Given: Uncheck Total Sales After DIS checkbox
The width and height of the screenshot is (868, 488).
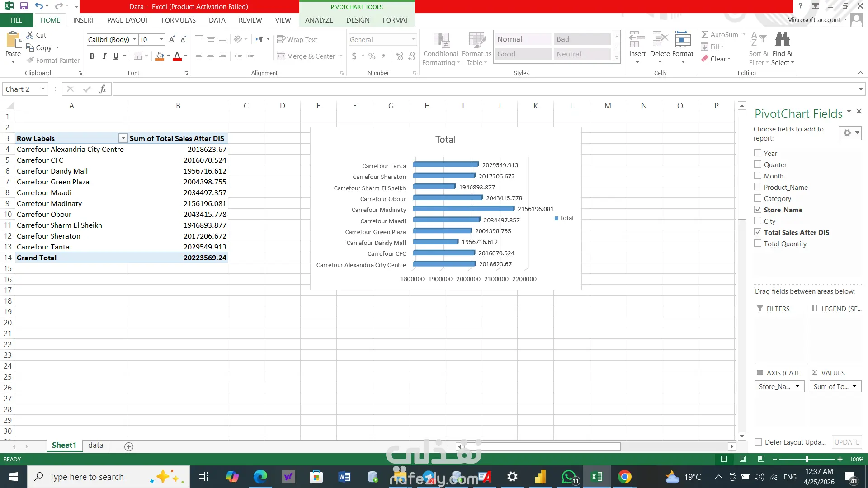Looking at the screenshot, I should [x=758, y=232].
